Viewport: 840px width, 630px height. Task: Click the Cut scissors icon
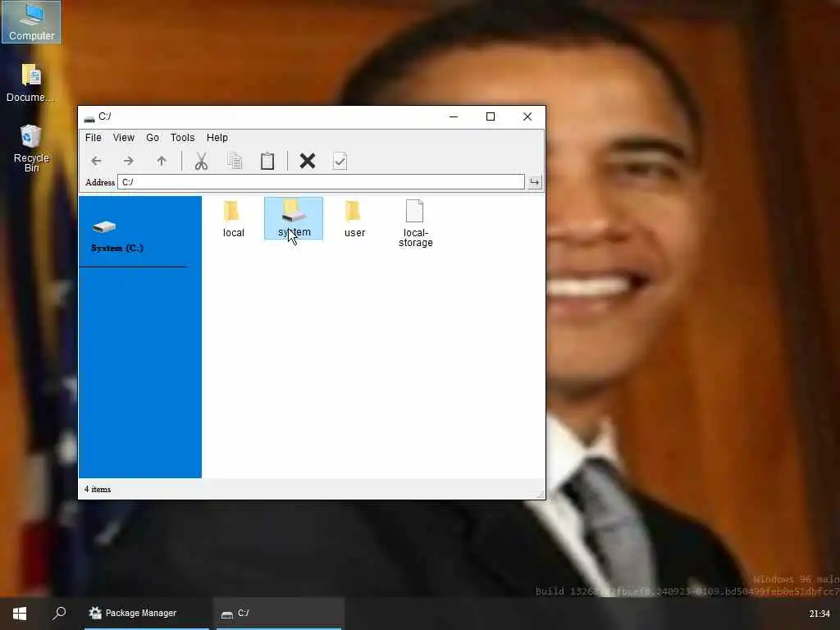tap(201, 161)
